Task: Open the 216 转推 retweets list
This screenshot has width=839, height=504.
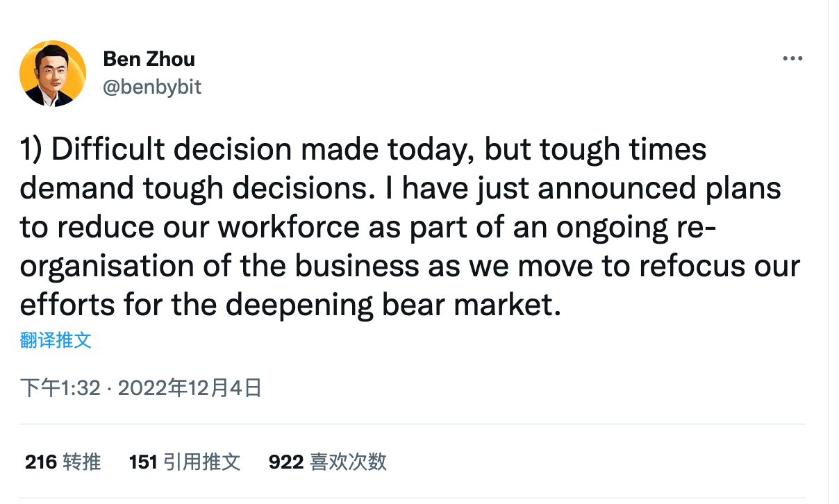Action: click(x=62, y=461)
